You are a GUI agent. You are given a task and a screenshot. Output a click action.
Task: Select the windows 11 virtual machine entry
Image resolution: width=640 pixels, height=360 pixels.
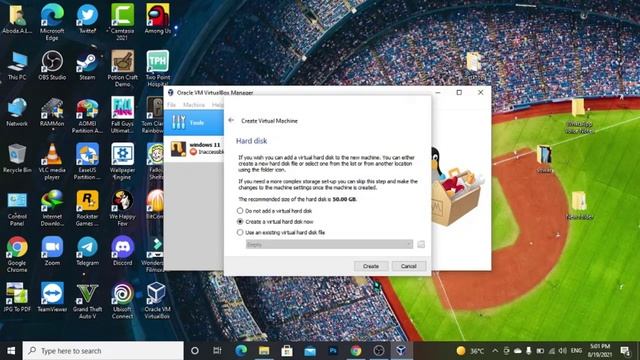tap(195, 149)
